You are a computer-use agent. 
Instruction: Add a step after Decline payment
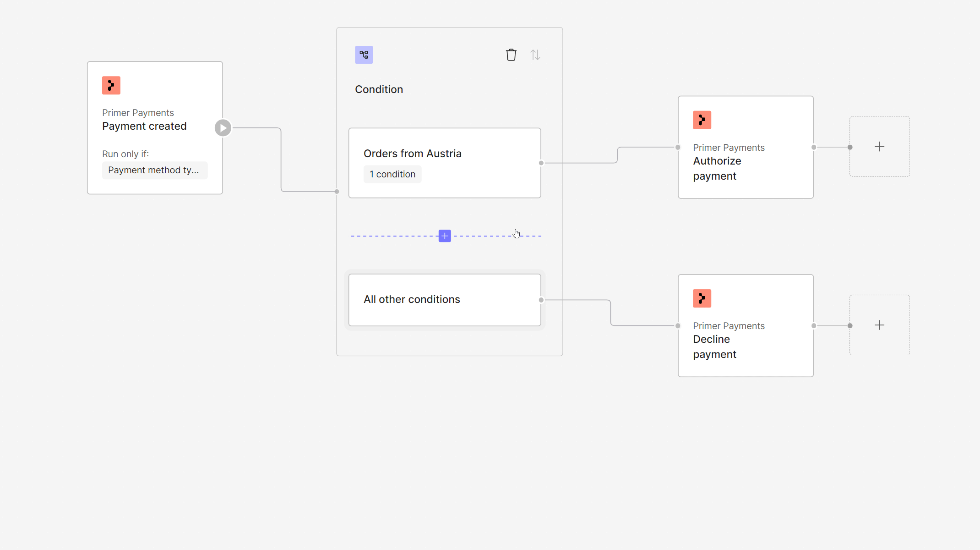tap(880, 325)
